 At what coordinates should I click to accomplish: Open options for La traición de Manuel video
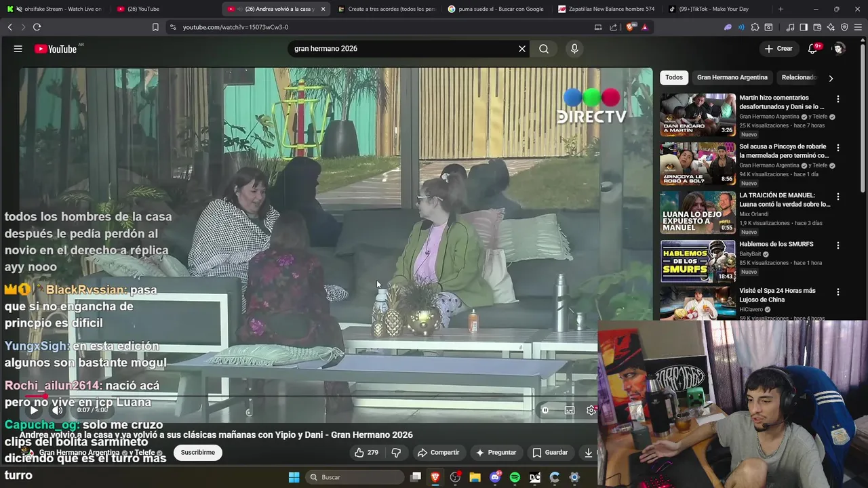coord(838,197)
